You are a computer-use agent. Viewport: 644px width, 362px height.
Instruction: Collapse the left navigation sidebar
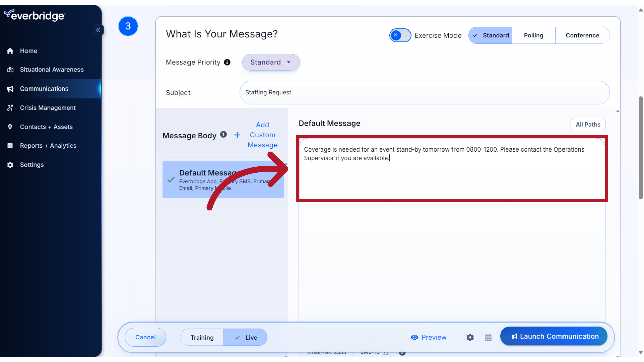(x=98, y=30)
